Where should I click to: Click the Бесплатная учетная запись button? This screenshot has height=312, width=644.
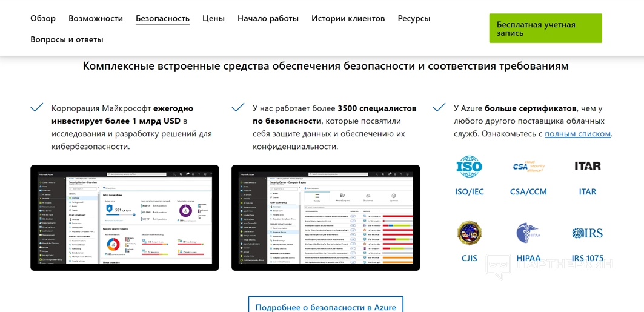pos(545,28)
